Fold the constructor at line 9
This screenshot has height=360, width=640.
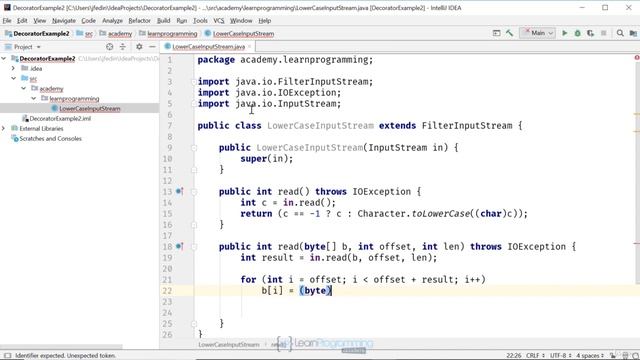coord(194,148)
